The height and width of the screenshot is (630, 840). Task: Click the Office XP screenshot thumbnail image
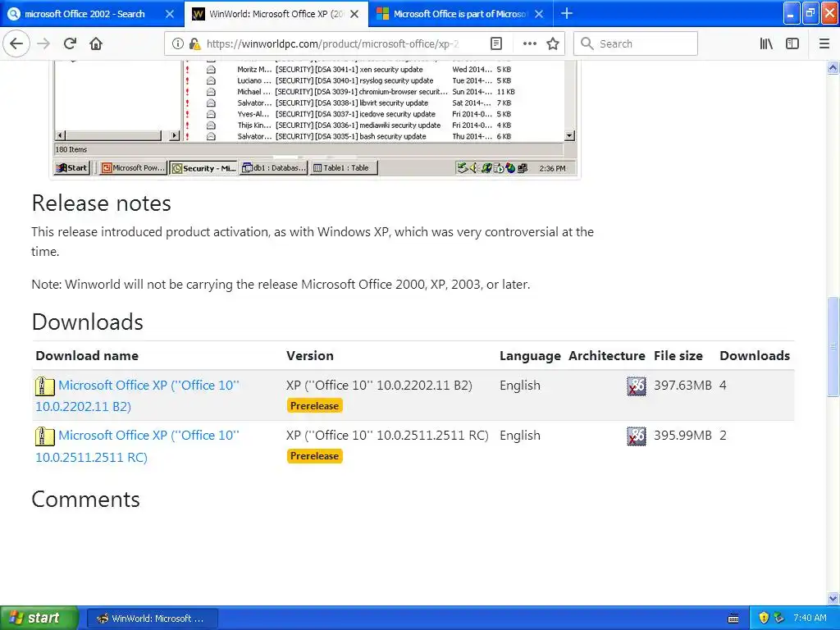(x=315, y=118)
